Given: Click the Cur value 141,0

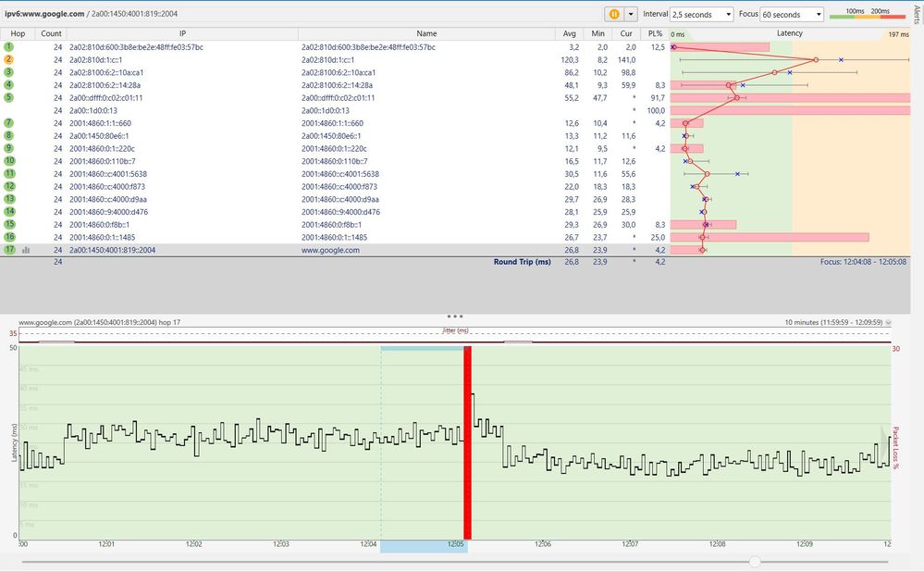Looking at the screenshot, I should pos(626,59).
